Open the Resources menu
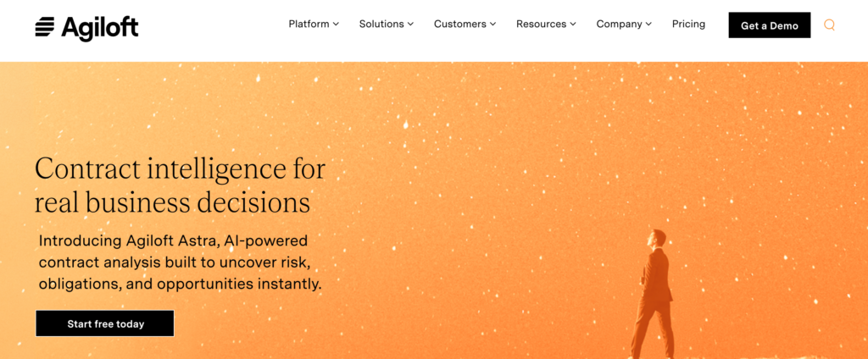The height and width of the screenshot is (359, 868). click(x=546, y=25)
